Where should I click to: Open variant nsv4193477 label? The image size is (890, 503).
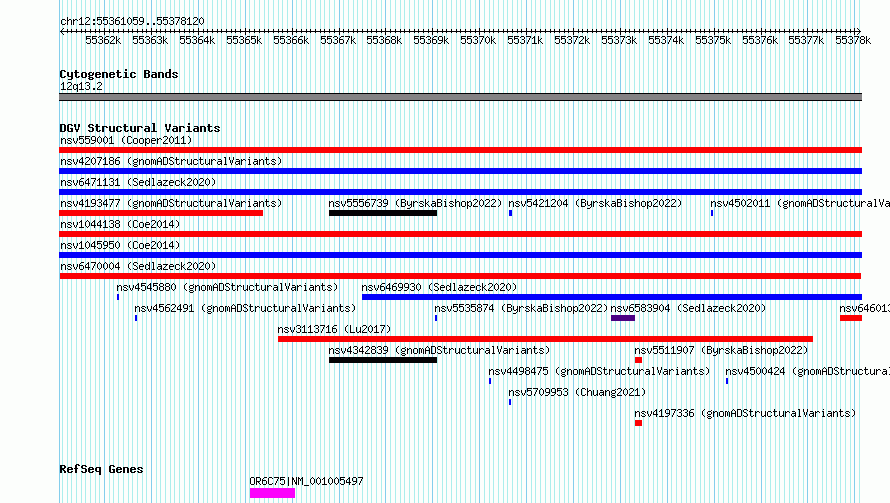[x=171, y=203]
